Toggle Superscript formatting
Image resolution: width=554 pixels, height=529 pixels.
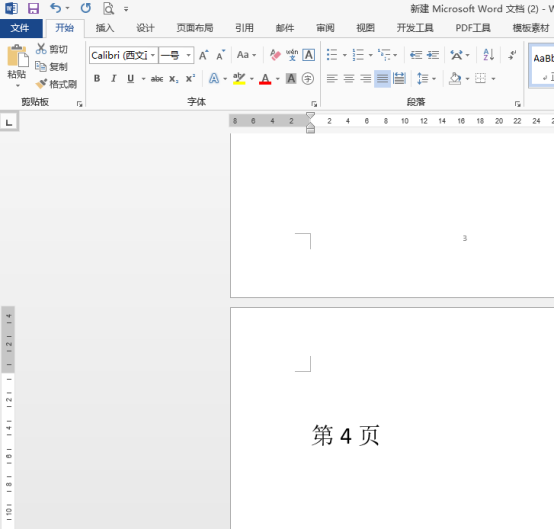[x=190, y=79]
